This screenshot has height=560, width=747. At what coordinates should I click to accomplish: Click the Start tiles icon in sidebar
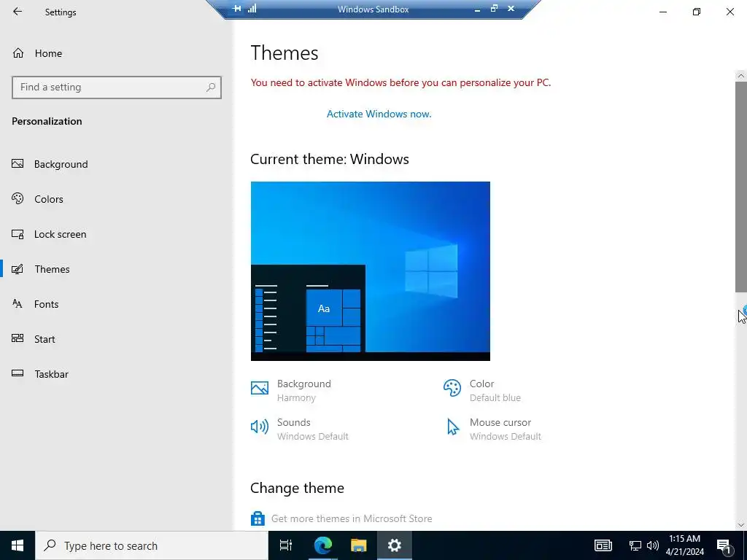point(18,338)
